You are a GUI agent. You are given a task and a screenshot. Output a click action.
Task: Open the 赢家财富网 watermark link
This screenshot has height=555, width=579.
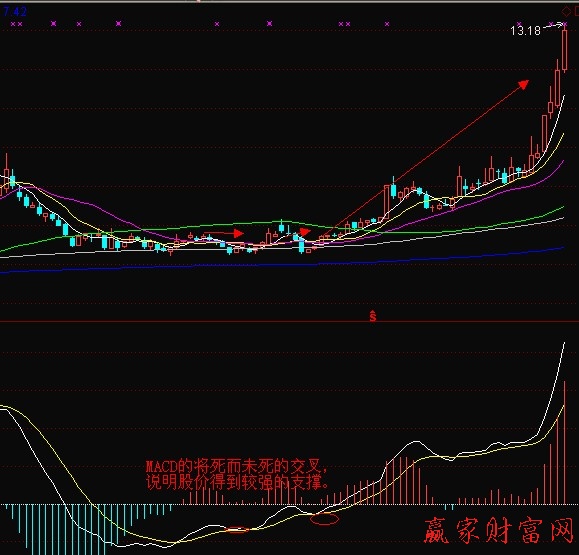coord(499,531)
